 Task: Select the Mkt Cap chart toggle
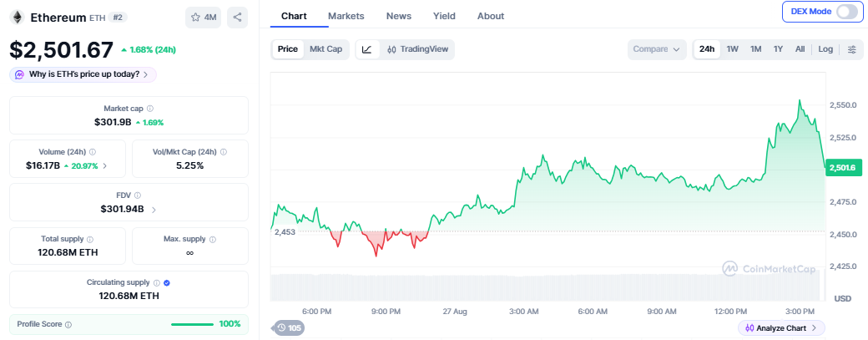[x=326, y=49]
